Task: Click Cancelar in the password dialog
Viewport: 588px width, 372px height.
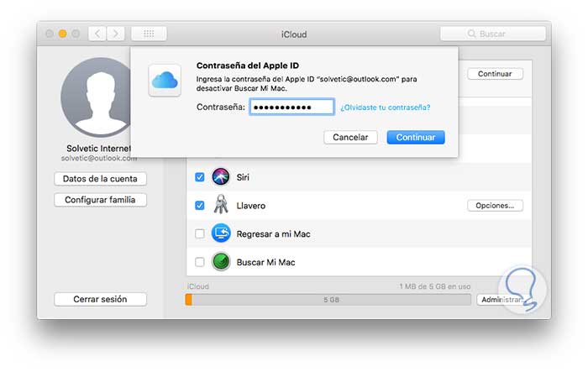Action: (x=350, y=137)
